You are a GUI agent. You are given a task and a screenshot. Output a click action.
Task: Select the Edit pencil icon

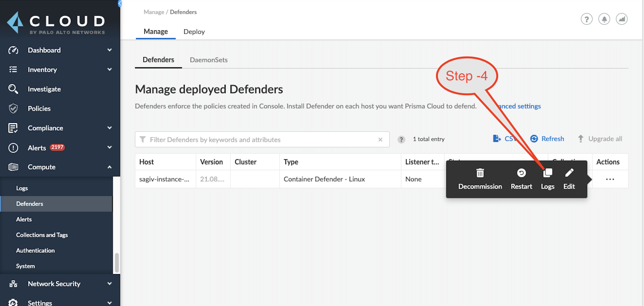pos(569,172)
